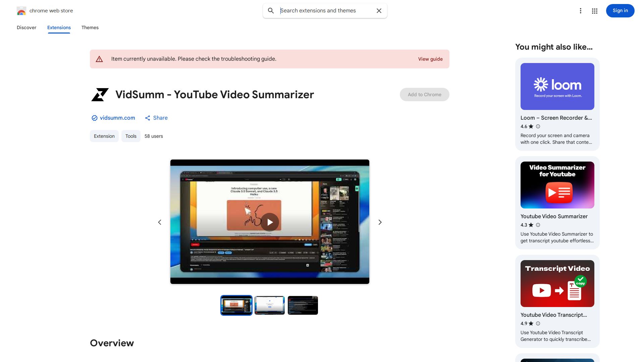644x362 pixels.
Task: Select the Tools category tag
Action: [131, 136]
